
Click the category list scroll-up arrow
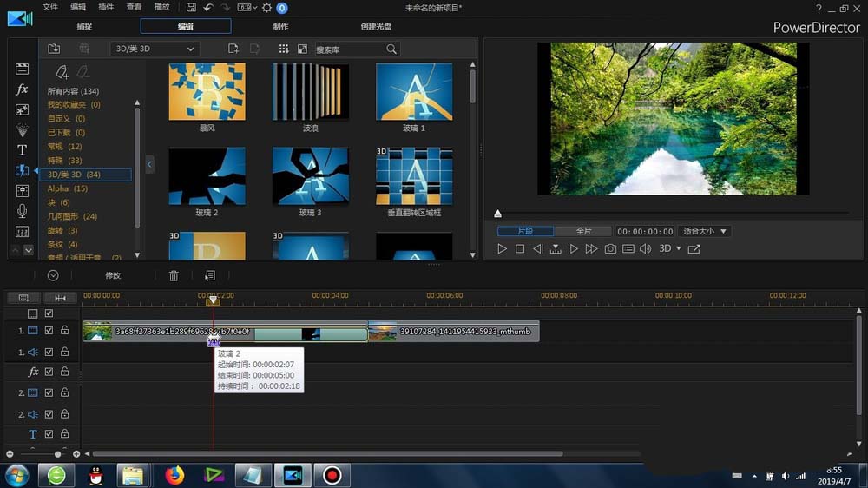click(137, 102)
